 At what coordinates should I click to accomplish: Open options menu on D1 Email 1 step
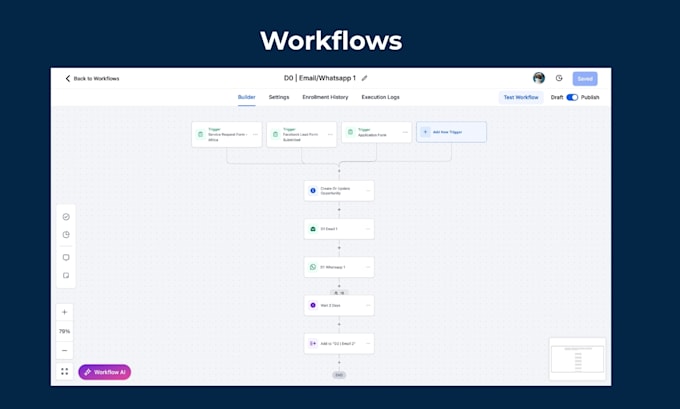coord(368,229)
